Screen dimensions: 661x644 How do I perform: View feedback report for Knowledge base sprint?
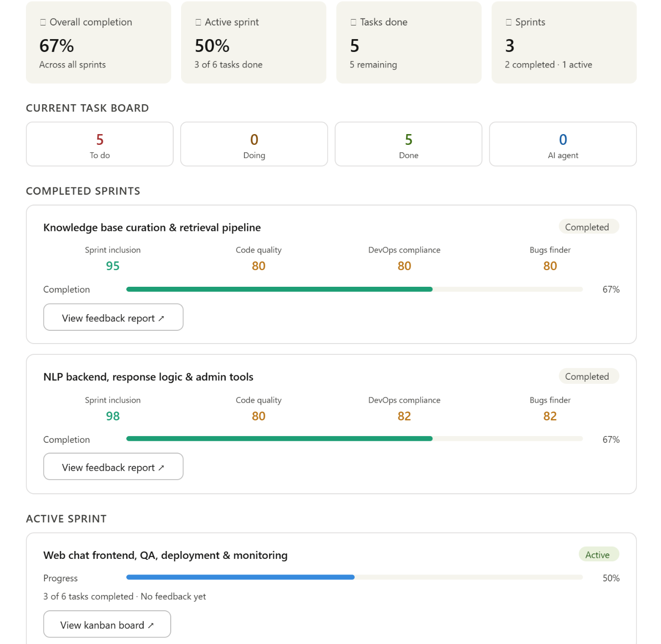point(114,318)
